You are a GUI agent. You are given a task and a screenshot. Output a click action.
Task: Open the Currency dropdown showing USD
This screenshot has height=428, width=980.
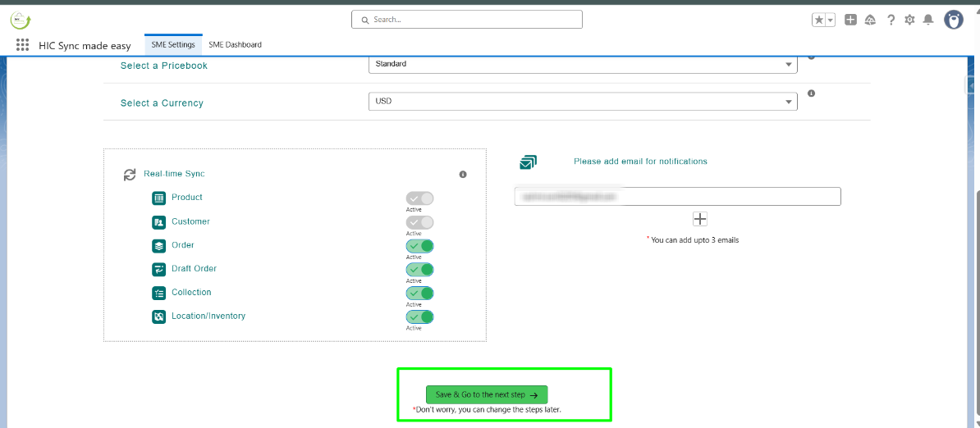[x=583, y=101]
